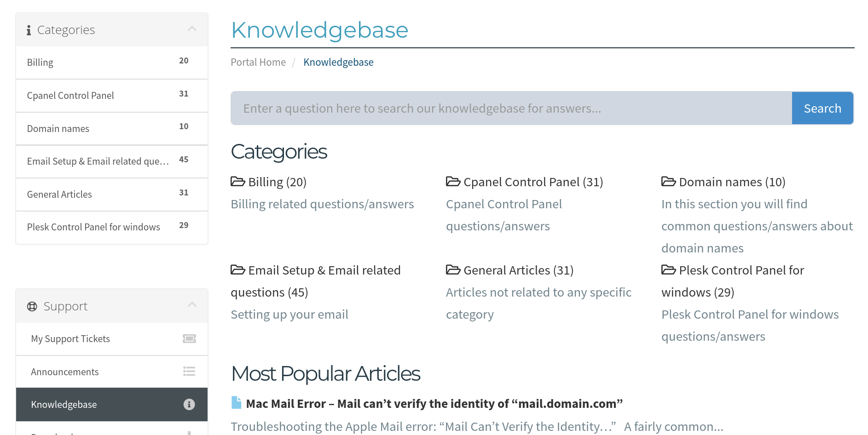Click the folder icon next to General Articles (31)
The width and height of the screenshot is (868, 435).
click(x=453, y=270)
